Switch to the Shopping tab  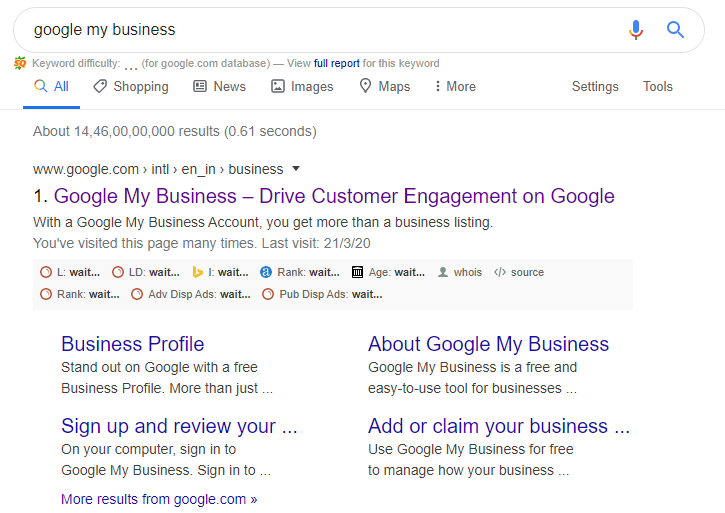tap(131, 87)
